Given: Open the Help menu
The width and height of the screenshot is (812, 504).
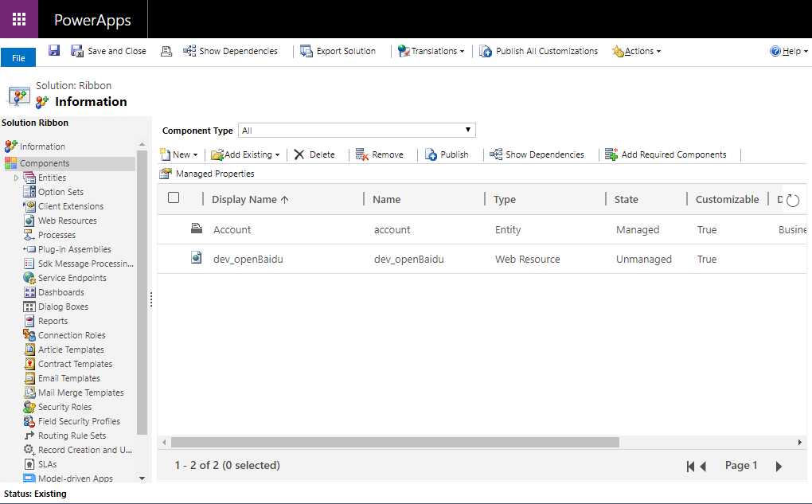Looking at the screenshot, I should pyautogui.click(x=787, y=51).
